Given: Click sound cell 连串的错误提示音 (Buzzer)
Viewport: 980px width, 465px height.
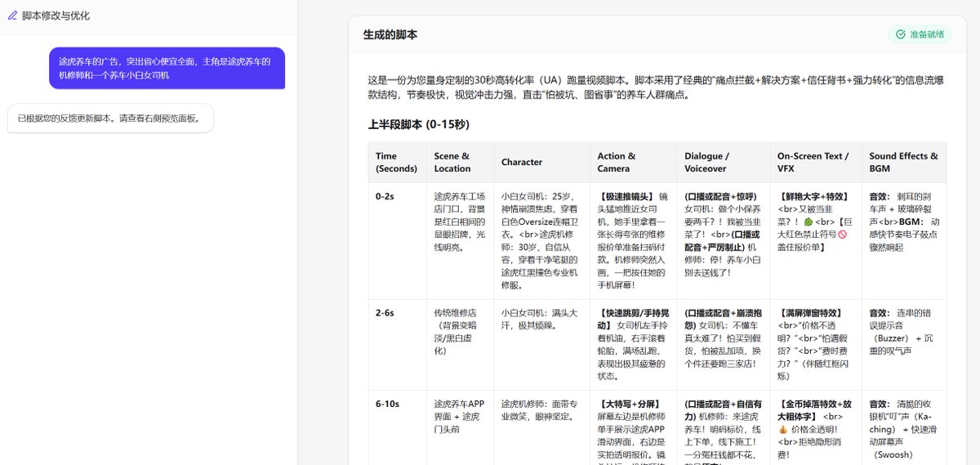Looking at the screenshot, I should click(x=904, y=344).
